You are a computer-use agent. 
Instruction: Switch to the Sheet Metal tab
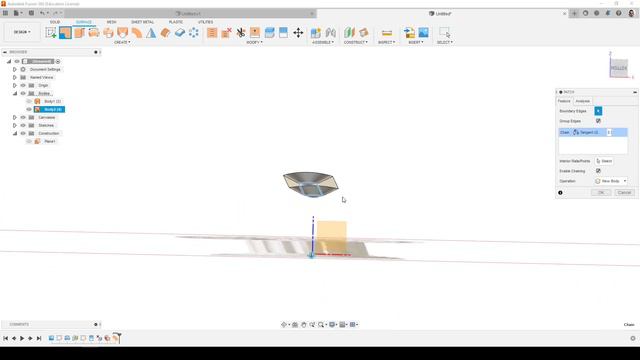tap(142, 22)
